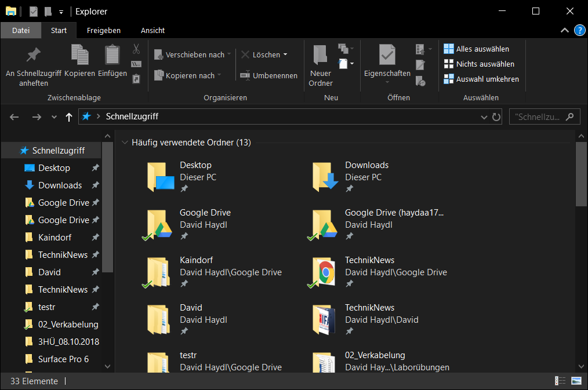Click the Öffnen icon beside Eigenschaften
Viewport: 588px width, 390px height.
pos(420,49)
